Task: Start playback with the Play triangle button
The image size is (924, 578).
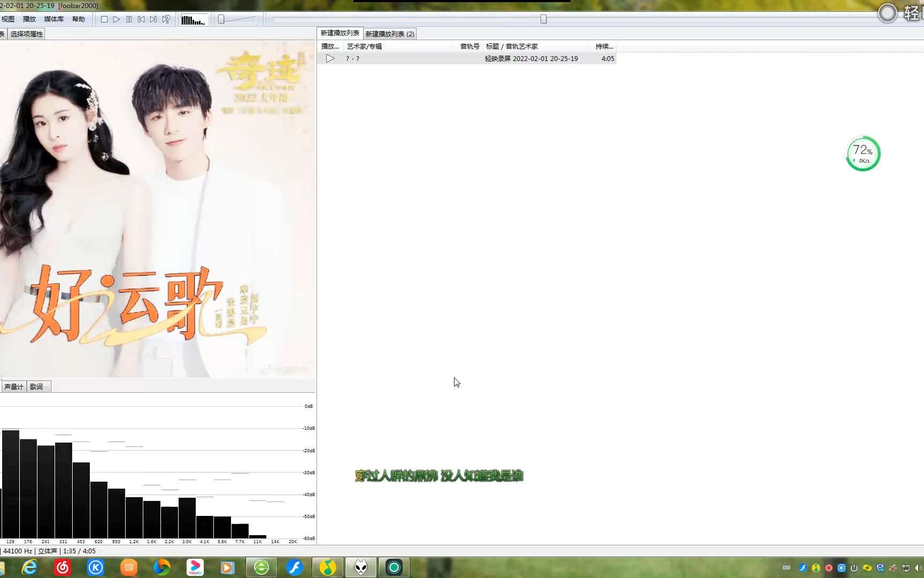Action: [x=117, y=19]
